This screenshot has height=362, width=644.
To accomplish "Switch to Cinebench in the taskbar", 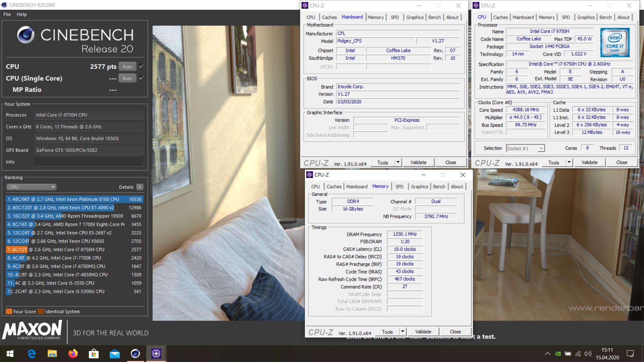I will click(x=136, y=354).
